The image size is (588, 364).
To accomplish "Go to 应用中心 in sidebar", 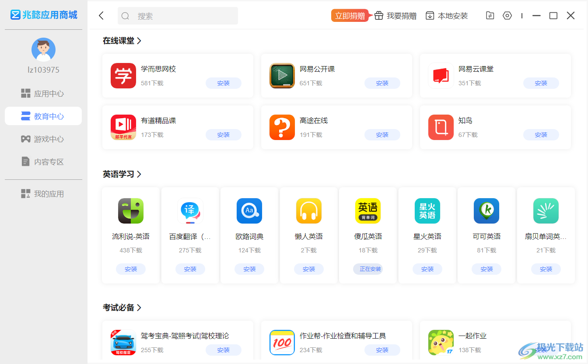I will point(43,94).
